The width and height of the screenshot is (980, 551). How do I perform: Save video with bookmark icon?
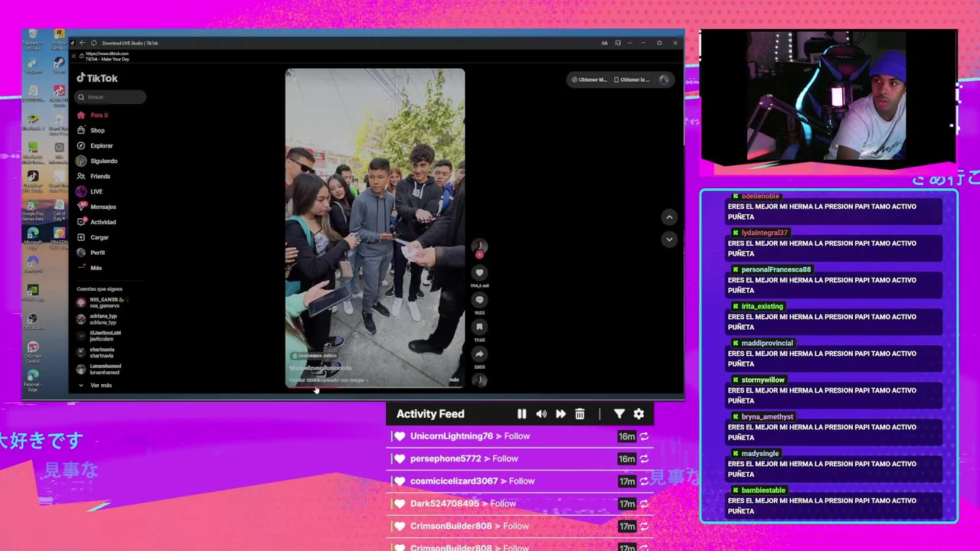[x=479, y=327]
